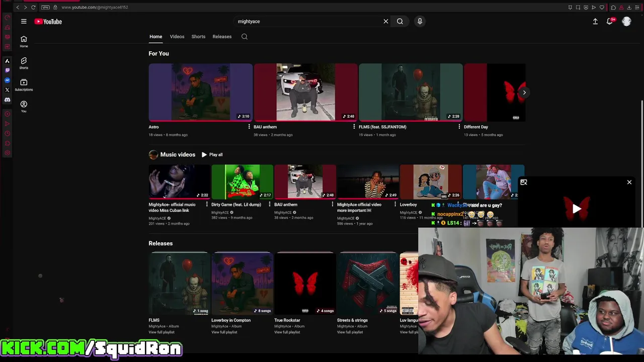Open Easy Setup sliders icon

636,7
